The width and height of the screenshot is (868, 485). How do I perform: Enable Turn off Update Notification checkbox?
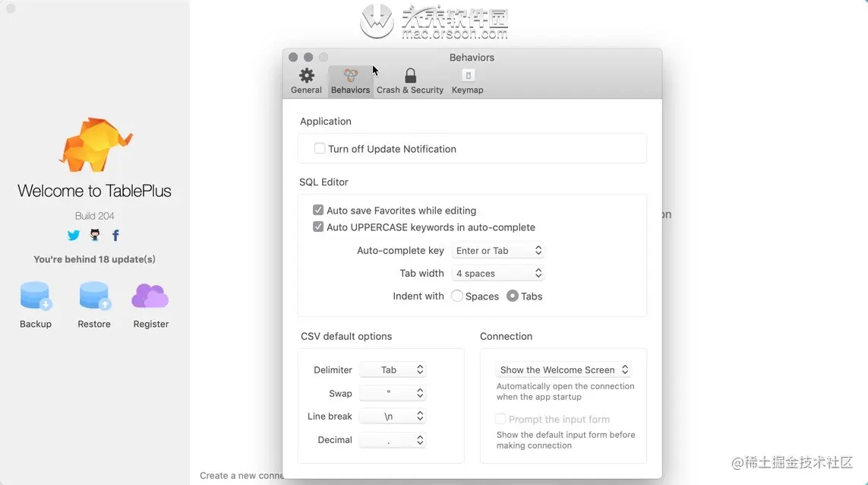pos(320,148)
